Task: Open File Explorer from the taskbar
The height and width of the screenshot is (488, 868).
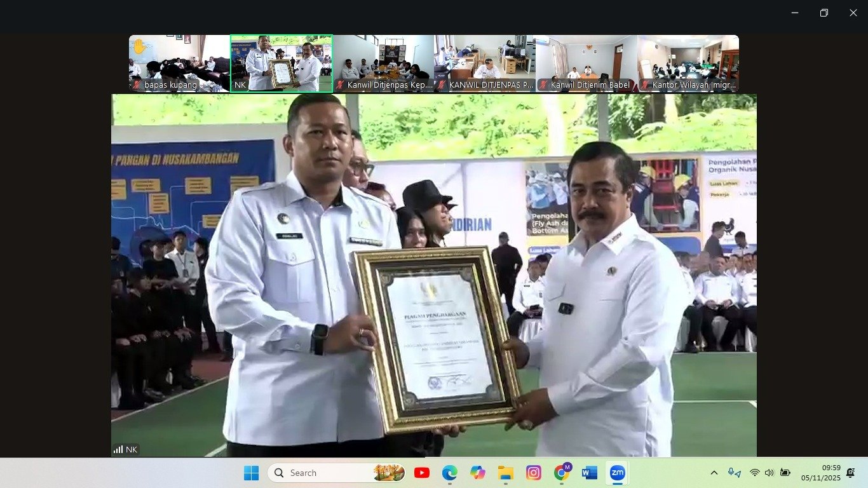Action: pyautogui.click(x=505, y=473)
